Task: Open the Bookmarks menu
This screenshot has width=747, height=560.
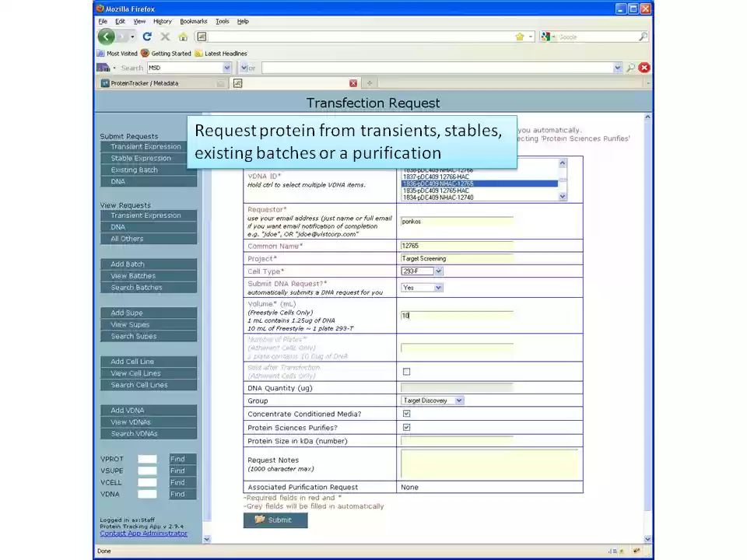Action: tap(193, 21)
